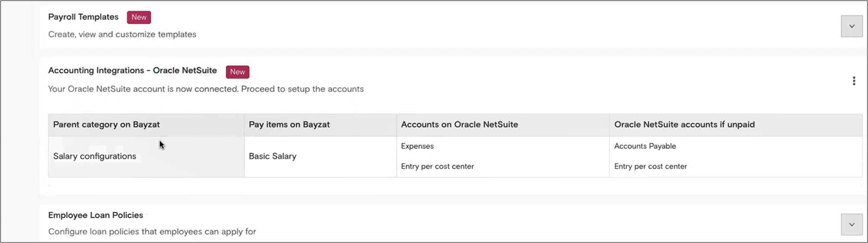The height and width of the screenshot is (243, 868).
Task: Click 'Configure loan policies that employees can apply for'
Action: pyautogui.click(x=152, y=232)
